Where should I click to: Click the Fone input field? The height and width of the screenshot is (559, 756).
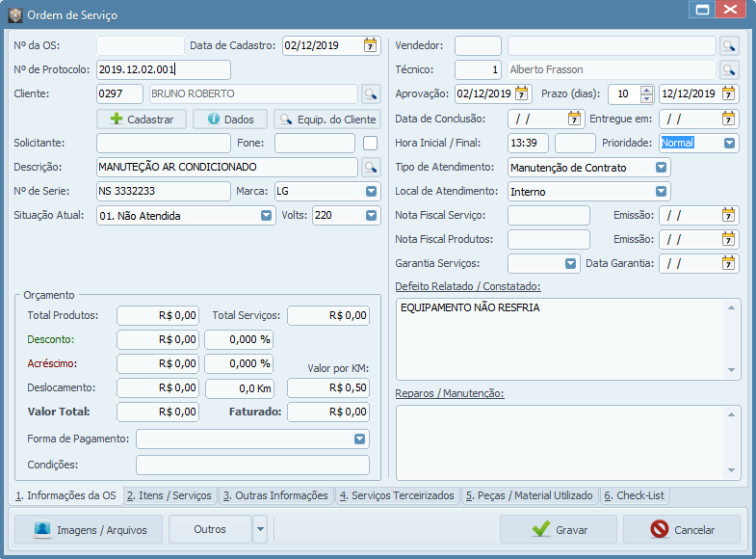tap(315, 144)
